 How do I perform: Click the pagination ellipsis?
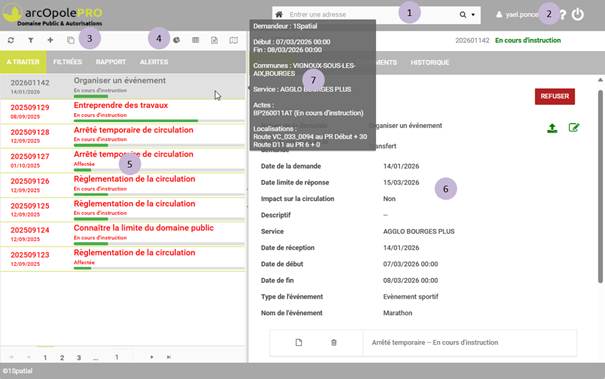point(96,359)
